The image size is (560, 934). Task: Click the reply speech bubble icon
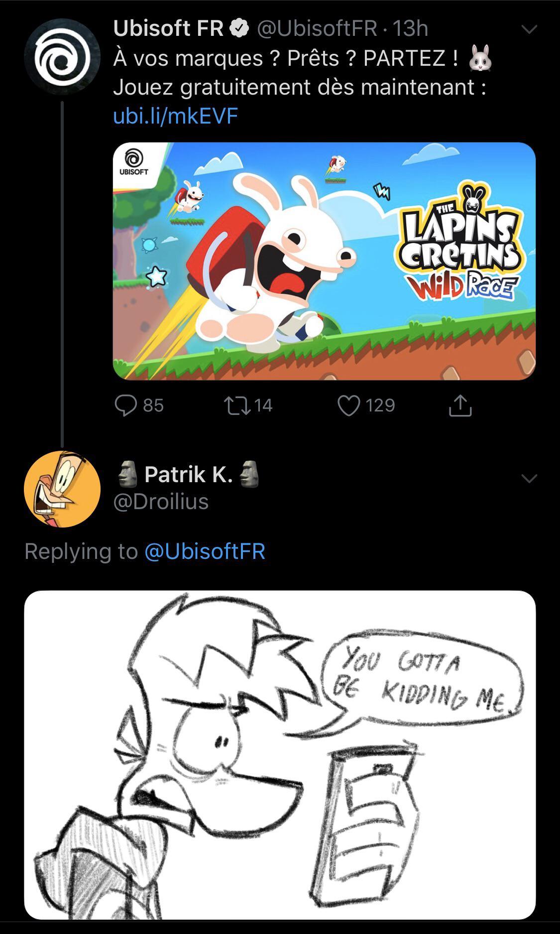click(x=125, y=405)
